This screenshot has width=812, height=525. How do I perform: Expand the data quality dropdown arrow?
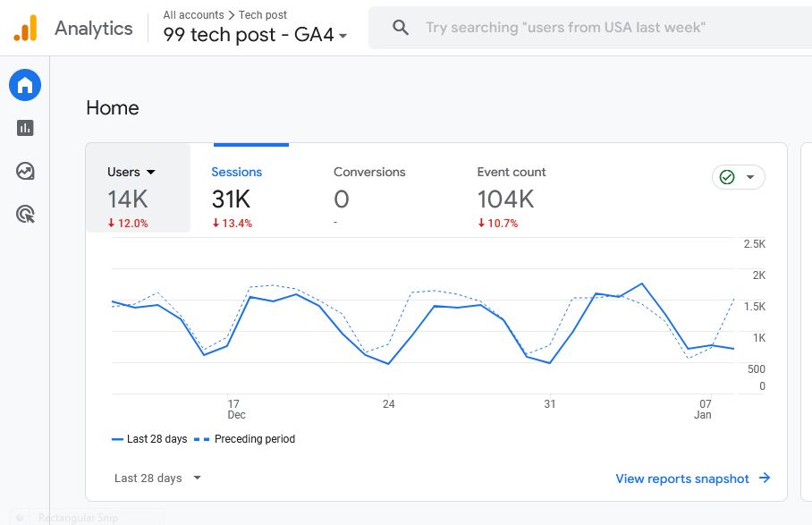(750, 177)
